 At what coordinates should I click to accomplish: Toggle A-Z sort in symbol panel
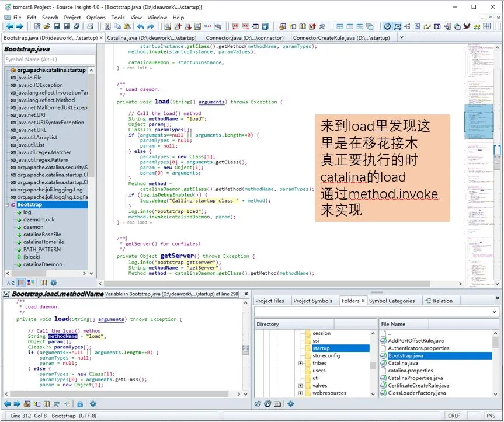coord(11,283)
